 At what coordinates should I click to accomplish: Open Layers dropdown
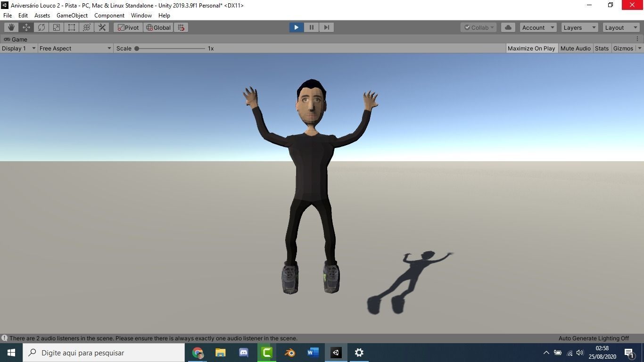pyautogui.click(x=579, y=27)
